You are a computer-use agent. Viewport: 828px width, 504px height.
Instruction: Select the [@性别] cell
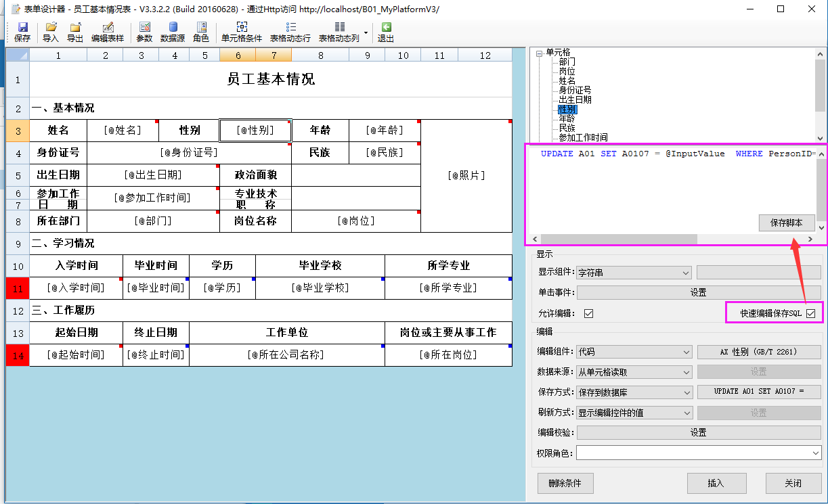[255, 131]
